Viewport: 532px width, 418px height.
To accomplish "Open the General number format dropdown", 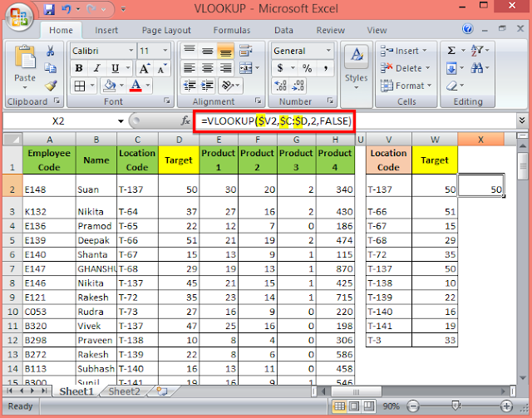I will click(x=328, y=51).
